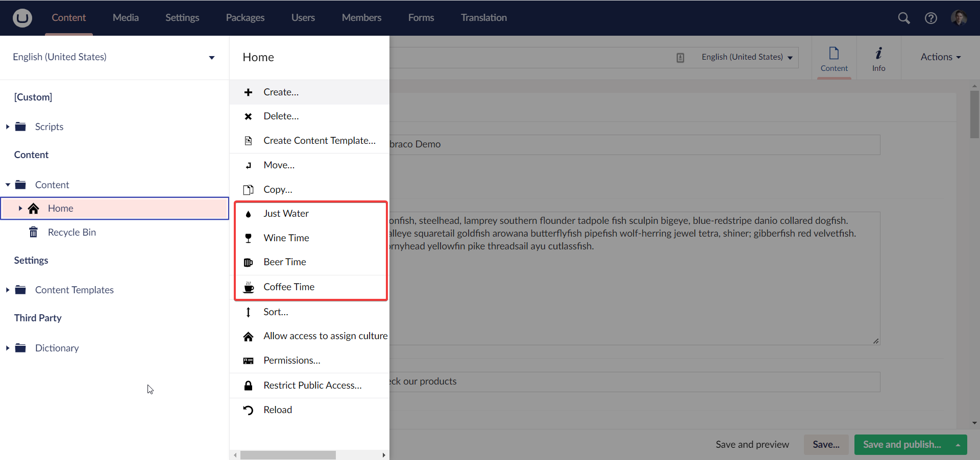Click the plus icon beside Create
Screen dimensions: 980x460
click(x=248, y=92)
